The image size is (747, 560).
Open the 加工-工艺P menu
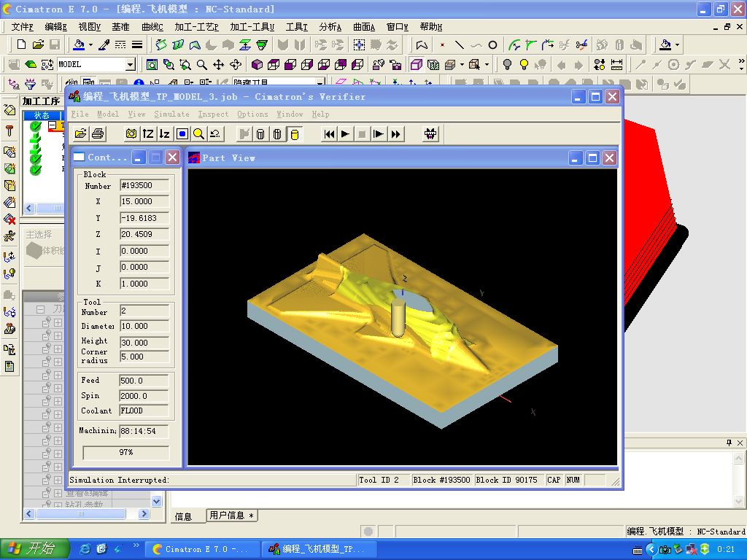pyautogui.click(x=196, y=27)
